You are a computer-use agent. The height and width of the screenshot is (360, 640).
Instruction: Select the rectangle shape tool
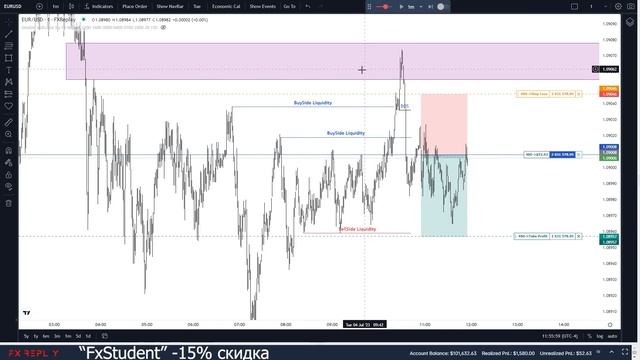[x=9, y=58]
